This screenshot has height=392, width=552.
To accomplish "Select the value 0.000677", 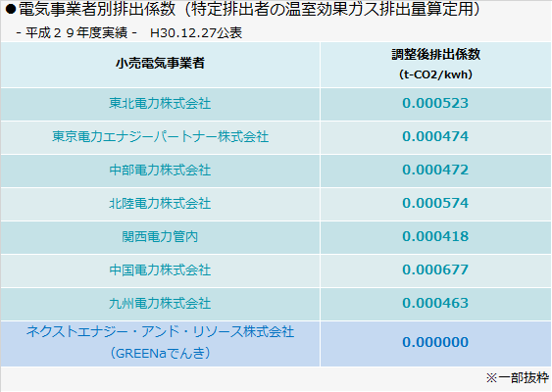I will (435, 269).
